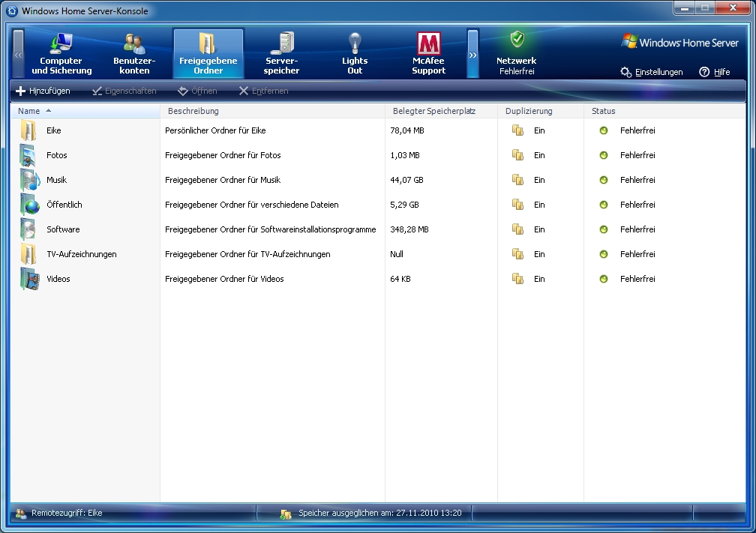
Task: Click 'Speicher ausgeglichen am: 27.11.2010 13:20'
Action: point(380,513)
